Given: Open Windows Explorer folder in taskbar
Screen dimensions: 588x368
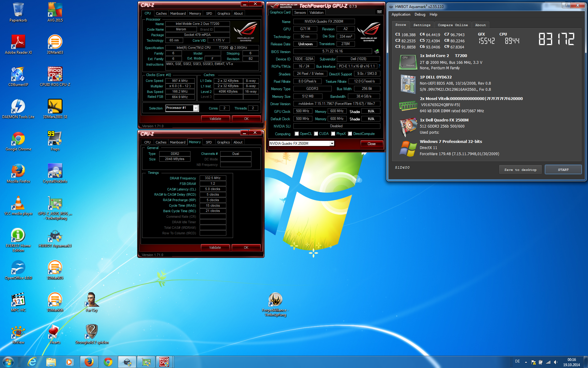Looking at the screenshot, I should click(x=51, y=362).
